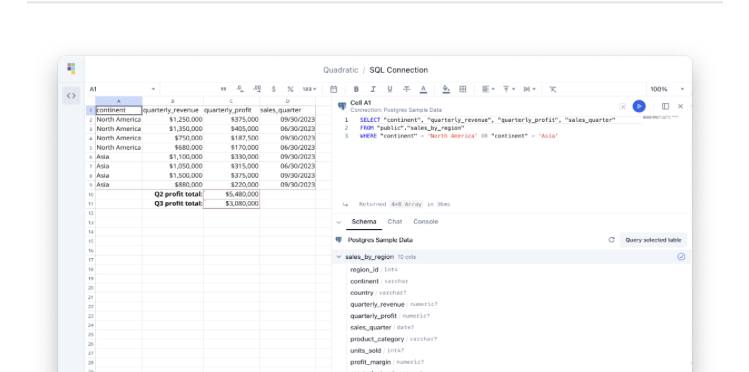Collapse the sales_by_region table tree

coord(339,257)
